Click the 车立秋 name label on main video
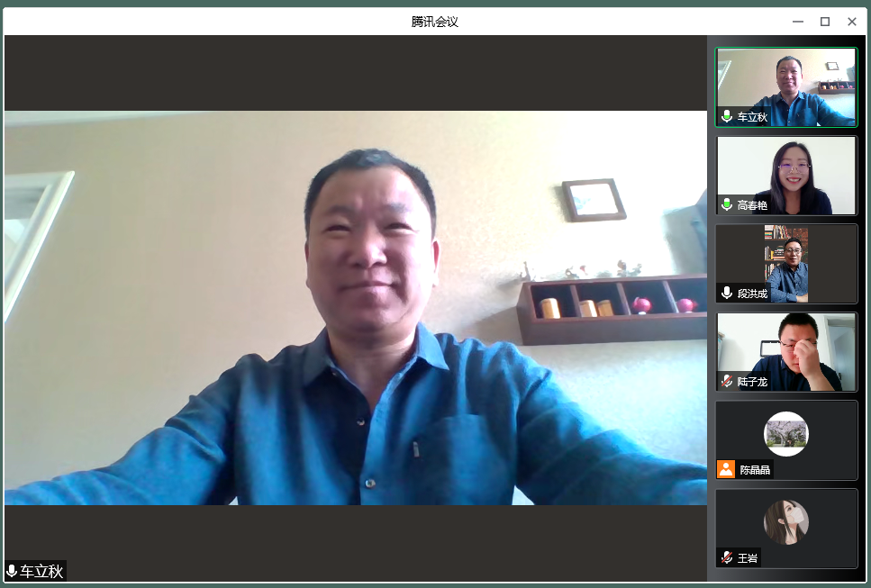Viewport: 871px width, 588px height. click(42, 572)
